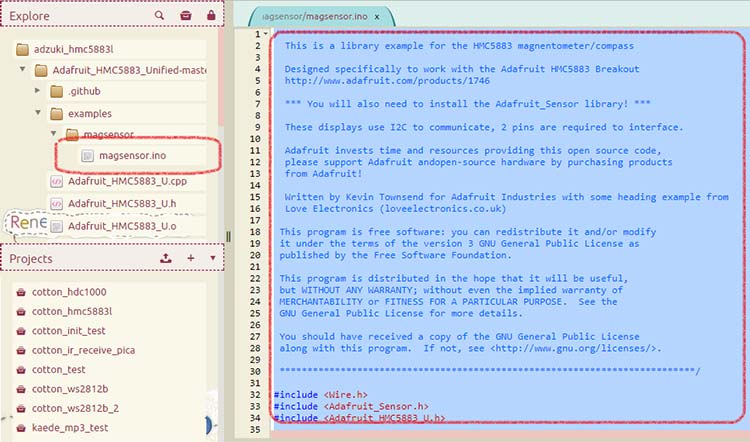Click the adzuki_hmc5883l folder icon

[22, 49]
